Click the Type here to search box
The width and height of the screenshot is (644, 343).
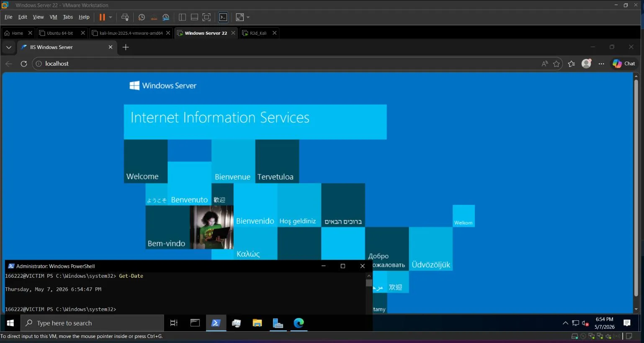pyautogui.click(x=92, y=323)
